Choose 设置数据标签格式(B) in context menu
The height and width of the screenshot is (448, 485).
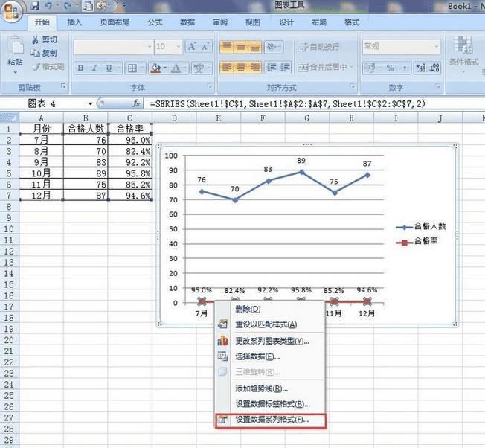pos(270,404)
